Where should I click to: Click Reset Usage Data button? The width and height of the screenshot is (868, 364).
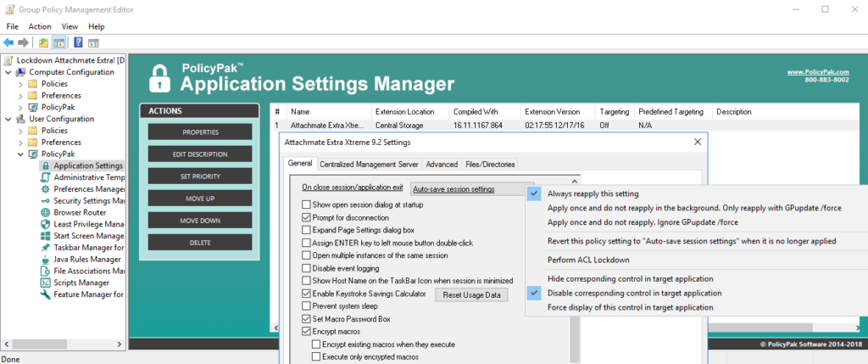click(x=471, y=294)
